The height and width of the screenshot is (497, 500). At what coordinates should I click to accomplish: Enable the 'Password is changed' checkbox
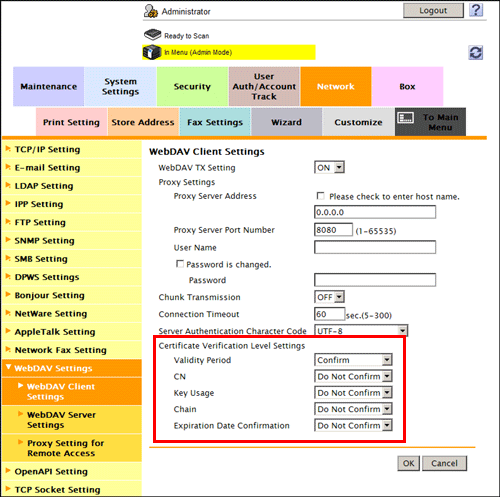click(180, 264)
